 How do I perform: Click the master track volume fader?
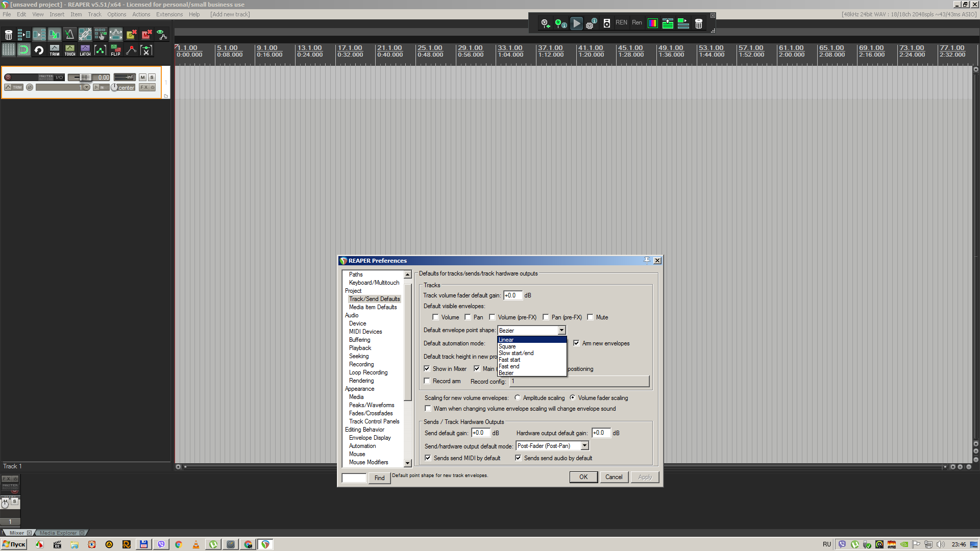85,78
